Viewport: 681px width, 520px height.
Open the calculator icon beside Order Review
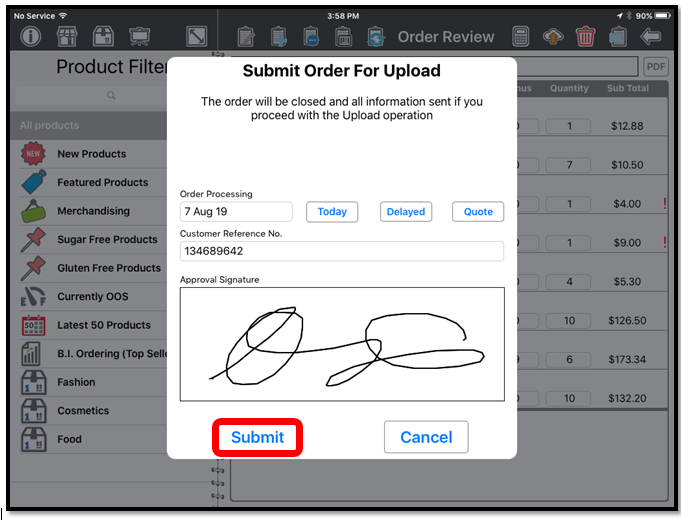tap(520, 36)
